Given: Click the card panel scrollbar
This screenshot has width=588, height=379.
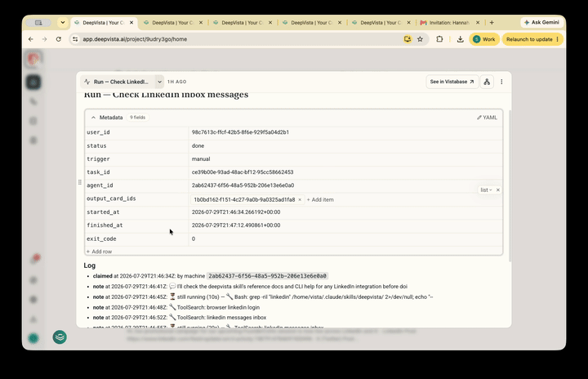Looking at the screenshot, I should (510, 185).
